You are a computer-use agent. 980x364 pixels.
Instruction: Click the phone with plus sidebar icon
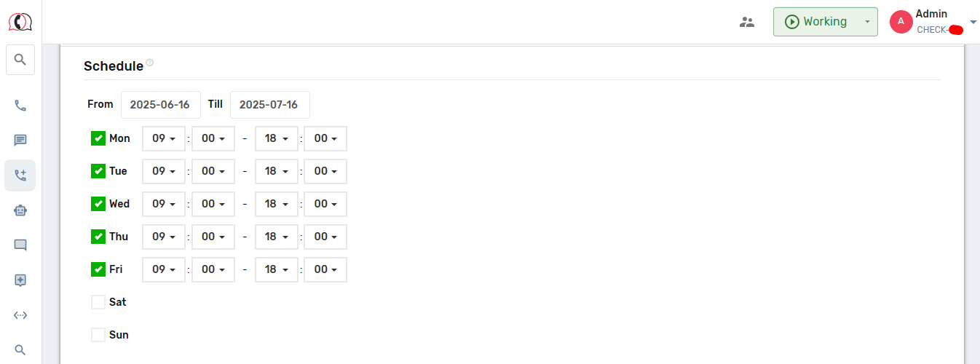tap(20, 175)
